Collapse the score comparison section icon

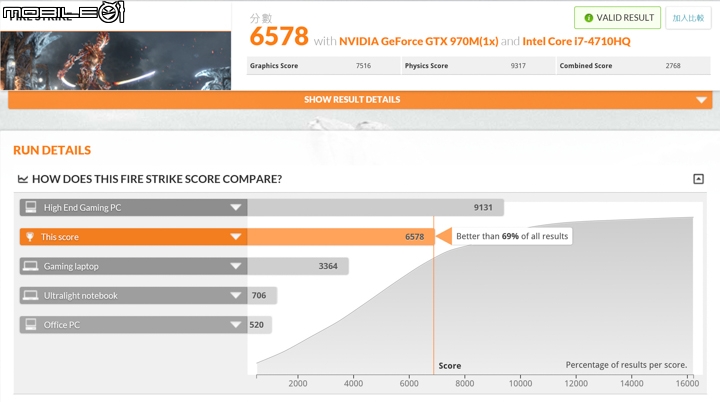coord(698,179)
